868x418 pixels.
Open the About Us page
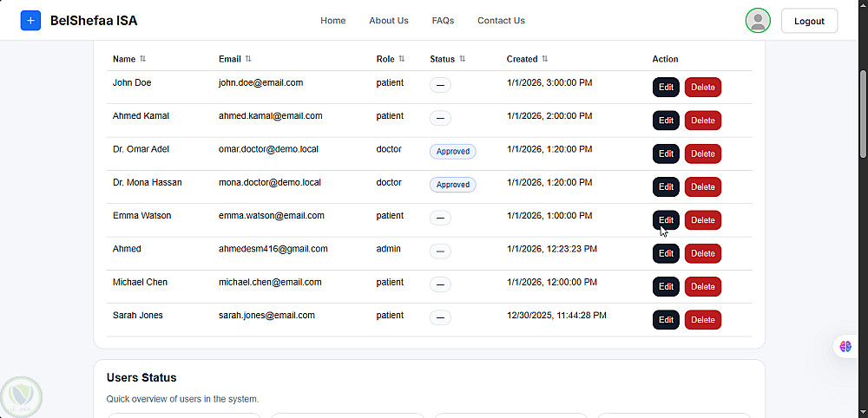tap(388, 21)
